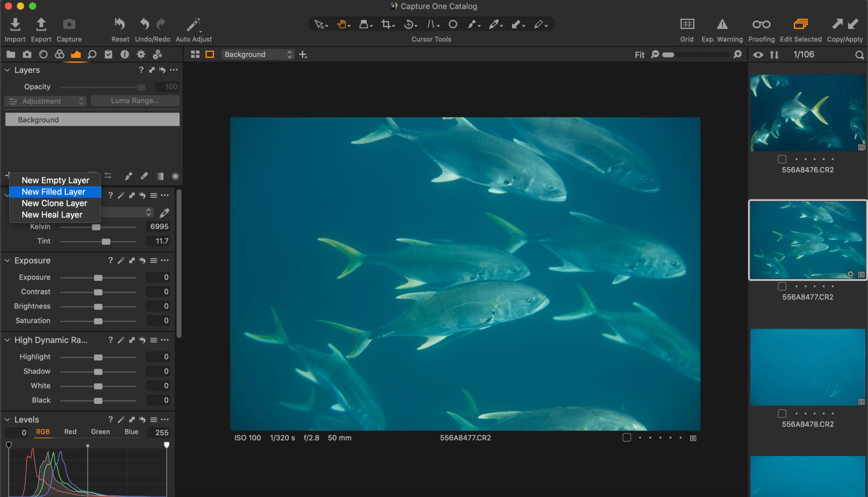Switch to the Red levels channel
This screenshot has width=868, height=497.
(70, 432)
